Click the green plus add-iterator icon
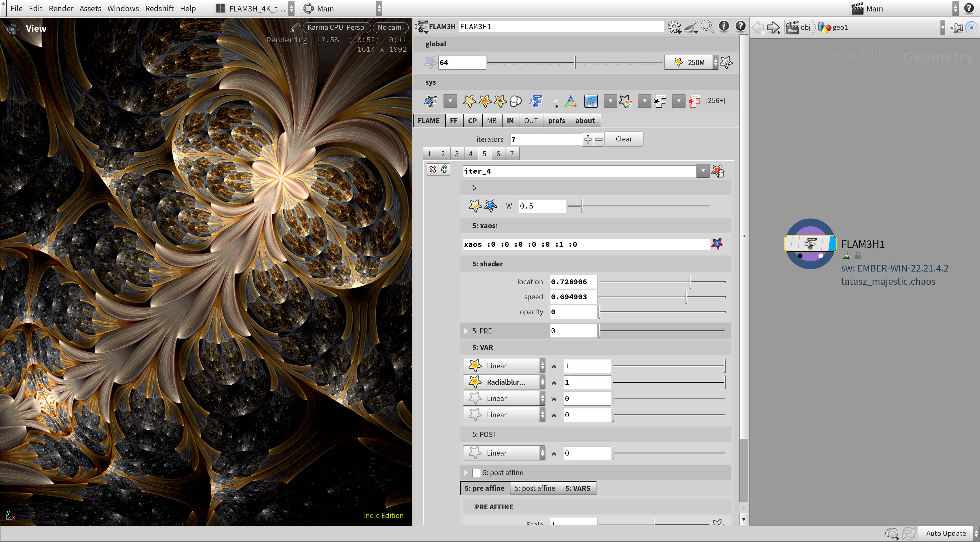The height and width of the screenshot is (542, 980). pyautogui.click(x=444, y=169)
